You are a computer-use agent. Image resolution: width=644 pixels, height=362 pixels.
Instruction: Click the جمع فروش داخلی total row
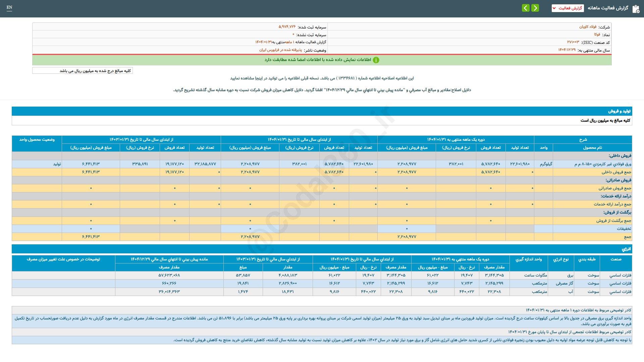coord(616,172)
